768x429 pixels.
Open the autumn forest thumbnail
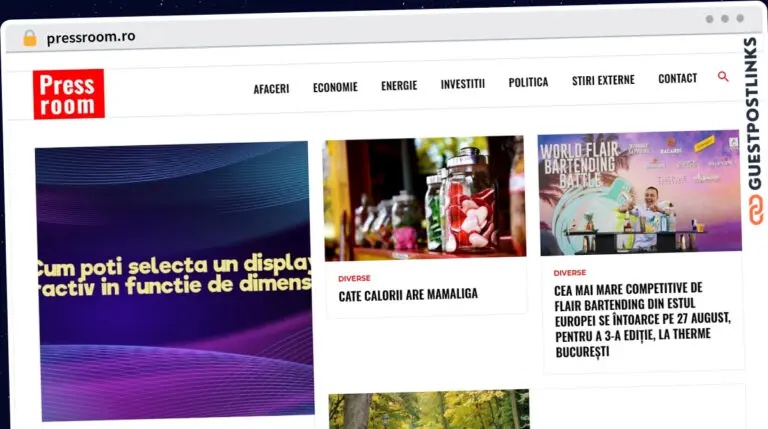(x=429, y=409)
